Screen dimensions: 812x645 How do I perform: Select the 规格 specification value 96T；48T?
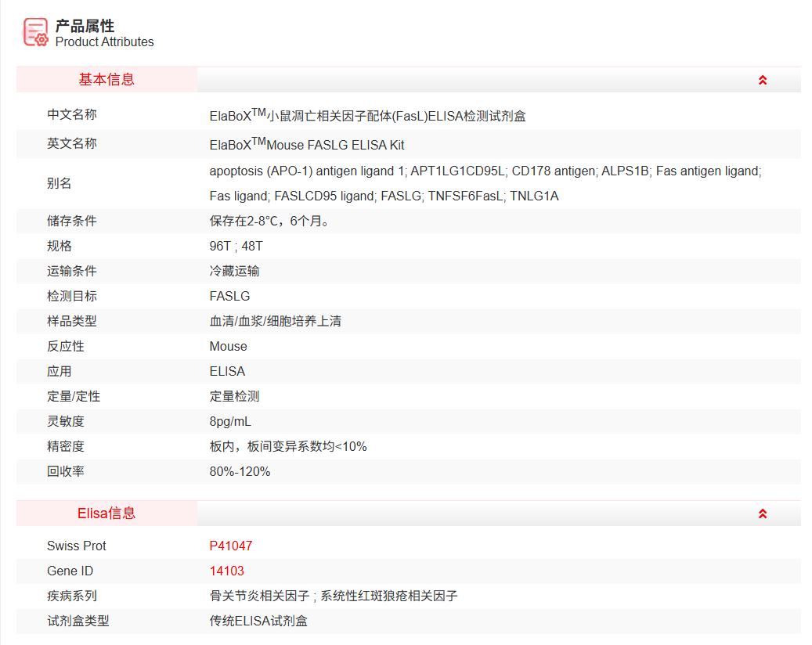coord(237,246)
